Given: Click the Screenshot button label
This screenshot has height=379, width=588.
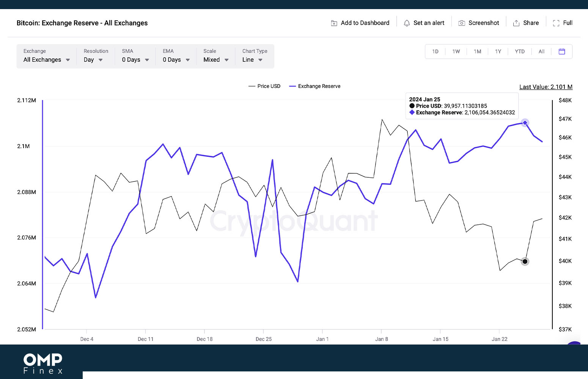Looking at the screenshot, I should (x=484, y=23).
